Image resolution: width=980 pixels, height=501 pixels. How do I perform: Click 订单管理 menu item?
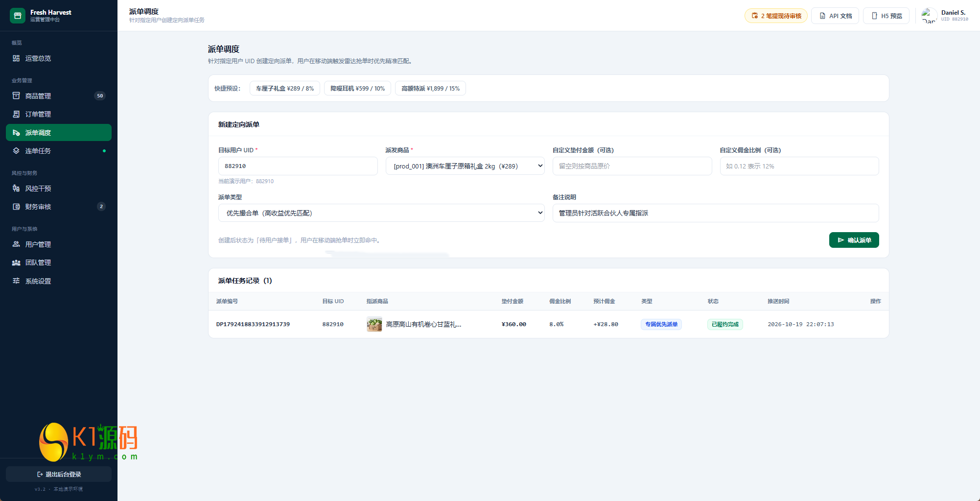[59, 114]
